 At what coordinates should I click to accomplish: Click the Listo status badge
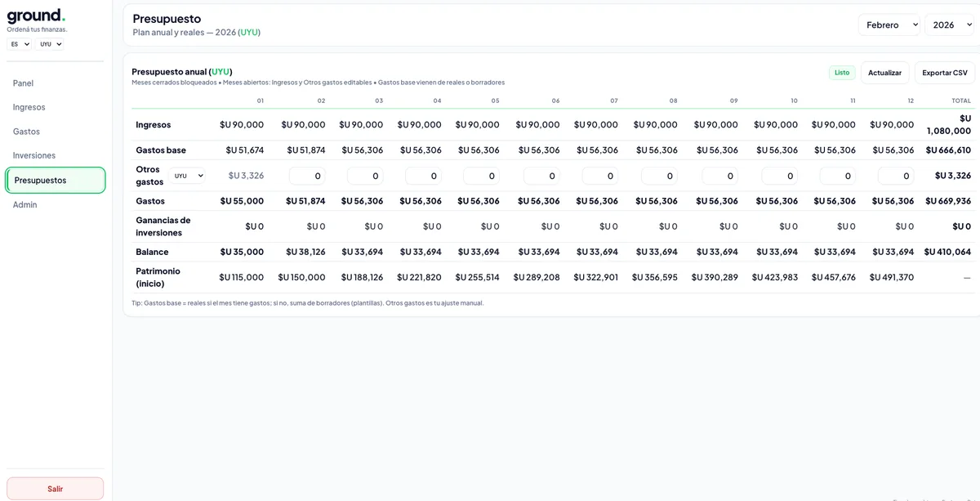(842, 73)
